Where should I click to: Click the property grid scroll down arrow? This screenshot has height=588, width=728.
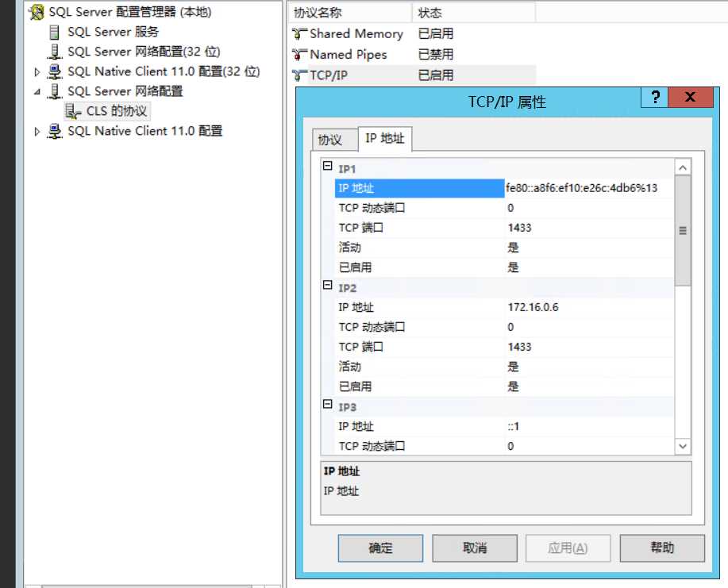point(683,447)
